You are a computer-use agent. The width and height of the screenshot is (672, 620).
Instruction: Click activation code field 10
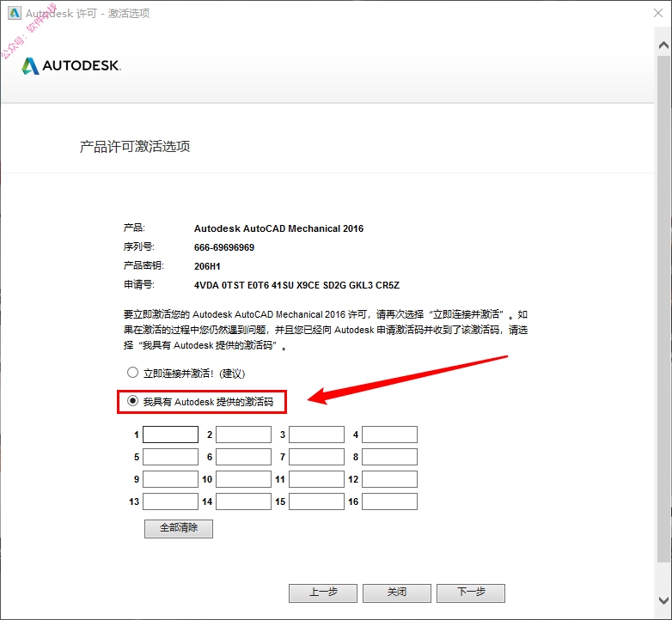point(243,479)
